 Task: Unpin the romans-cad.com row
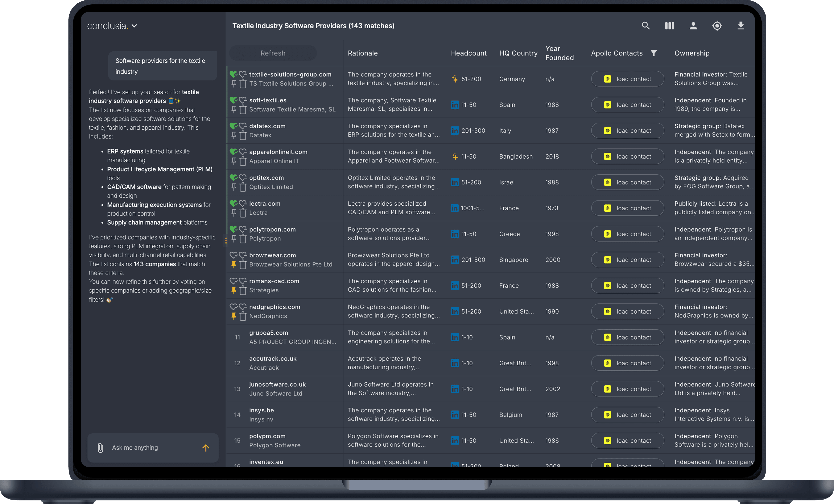pos(234,290)
